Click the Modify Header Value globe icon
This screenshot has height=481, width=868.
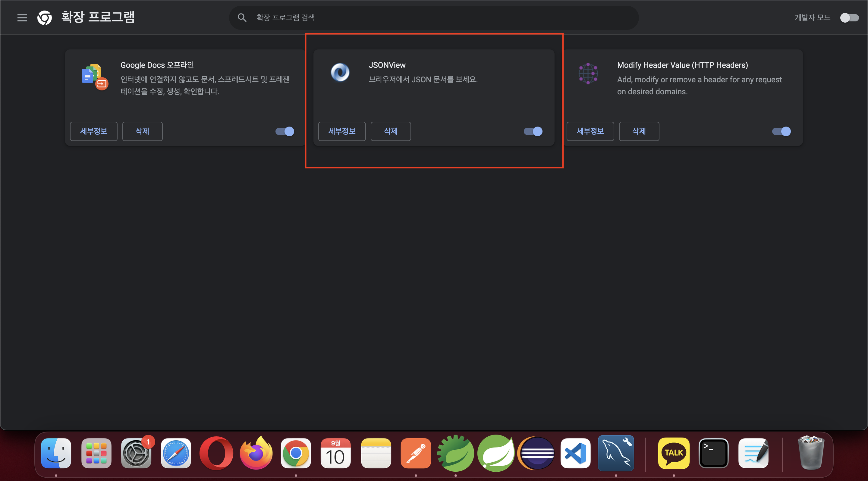coord(588,73)
